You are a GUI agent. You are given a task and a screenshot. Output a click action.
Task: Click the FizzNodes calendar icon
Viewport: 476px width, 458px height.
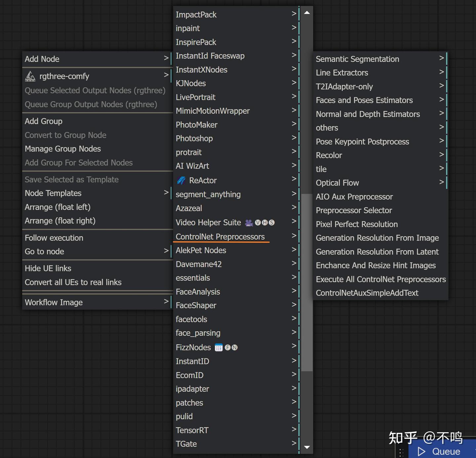[x=218, y=348]
